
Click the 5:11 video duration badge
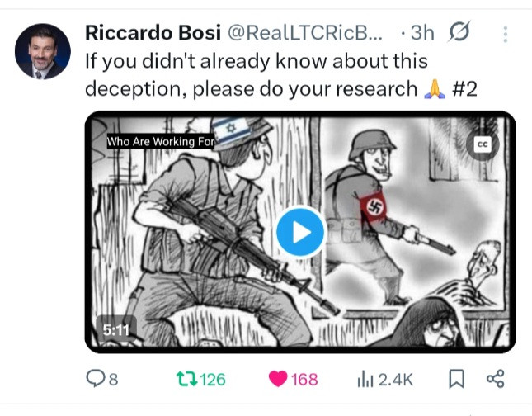[x=116, y=329]
